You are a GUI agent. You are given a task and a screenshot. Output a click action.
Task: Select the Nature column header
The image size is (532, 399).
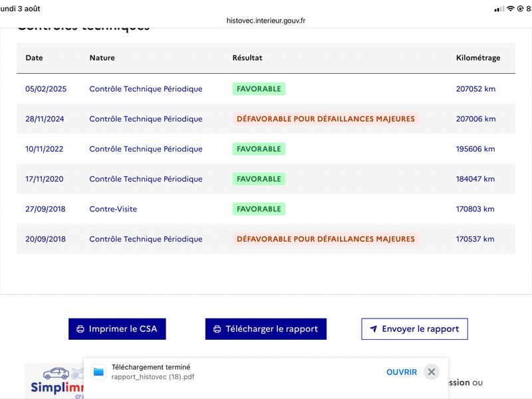tap(102, 58)
